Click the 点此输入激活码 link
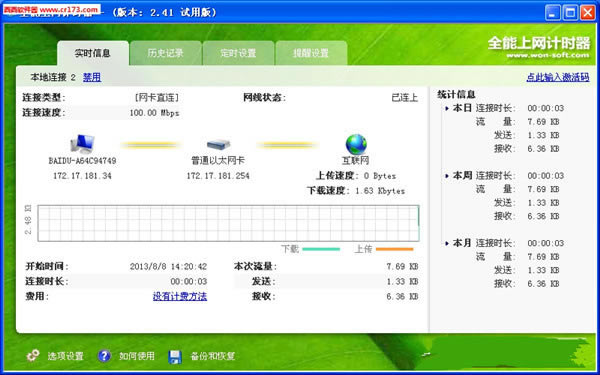Screen dimensions: 600x375 (x=558, y=77)
